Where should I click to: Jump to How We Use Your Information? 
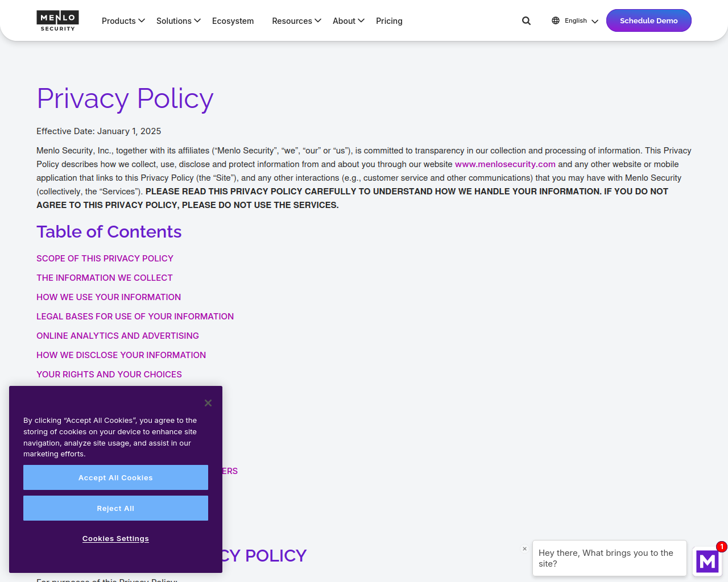[109, 297]
